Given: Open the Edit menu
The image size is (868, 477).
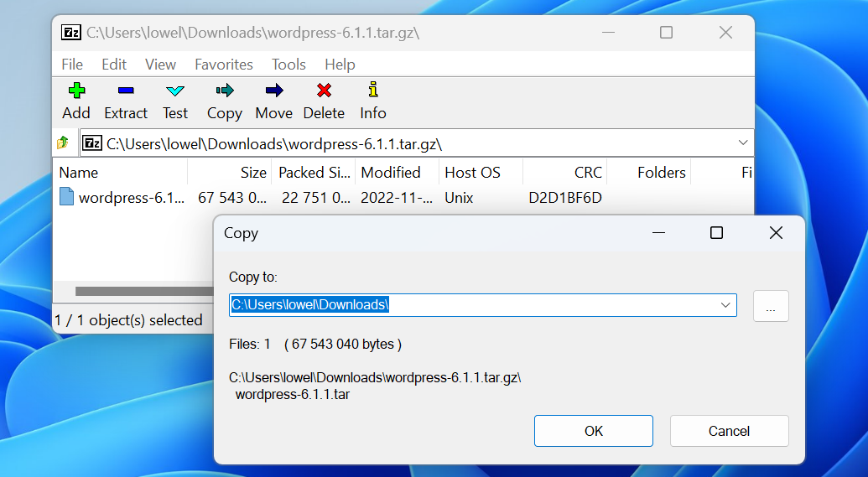Looking at the screenshot, I should tap(114, 65).
